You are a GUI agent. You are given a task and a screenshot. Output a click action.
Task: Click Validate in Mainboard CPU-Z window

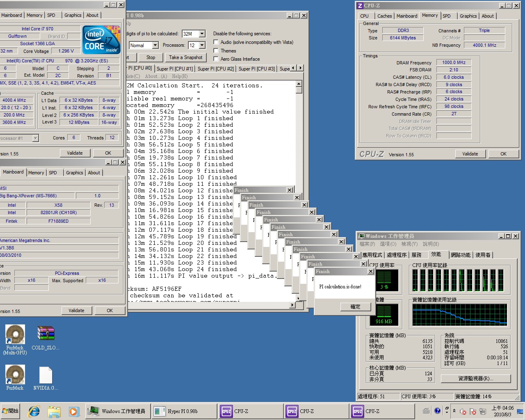tap(76, 310)
